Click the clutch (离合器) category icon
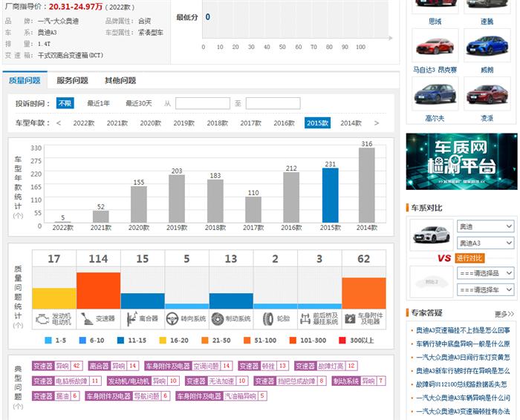This screenshot has height=420, width=520. pyautogui.click(x=132, y=319)
